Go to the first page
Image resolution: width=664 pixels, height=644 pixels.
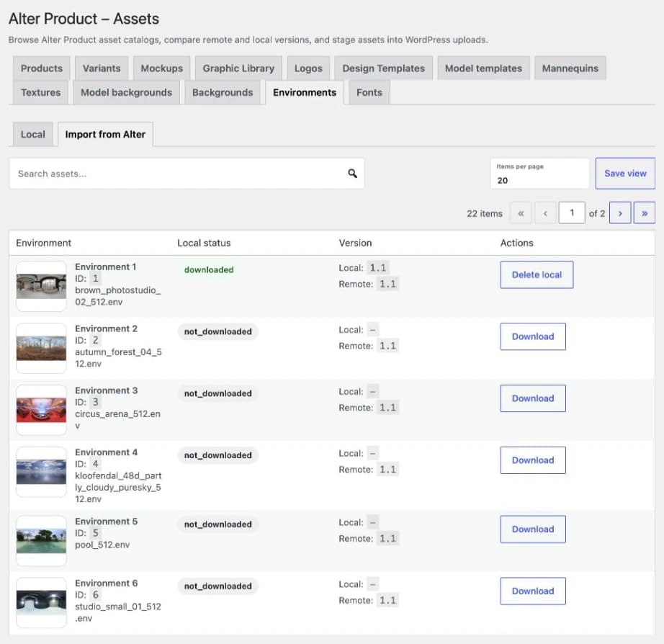(521, 213)
